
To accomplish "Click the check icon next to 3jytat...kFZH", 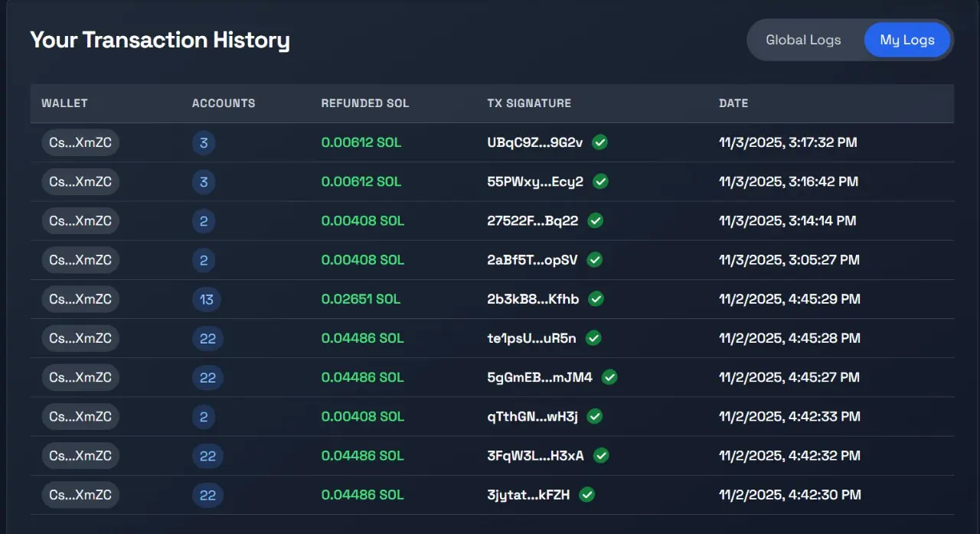I will pos(586,494).
